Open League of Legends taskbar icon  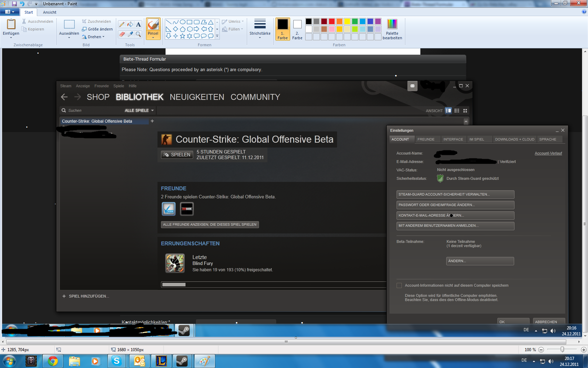(161, 361)
